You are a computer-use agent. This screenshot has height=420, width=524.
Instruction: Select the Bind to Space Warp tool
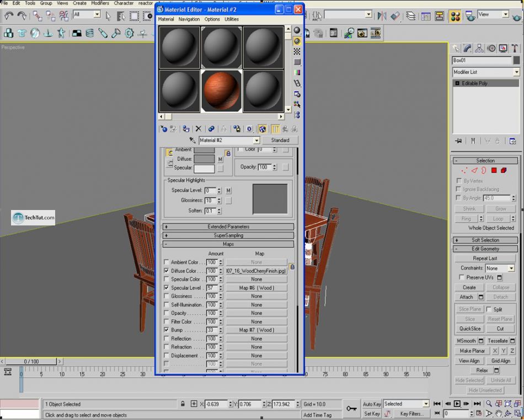pyautogui.click(x=63, y=15)
